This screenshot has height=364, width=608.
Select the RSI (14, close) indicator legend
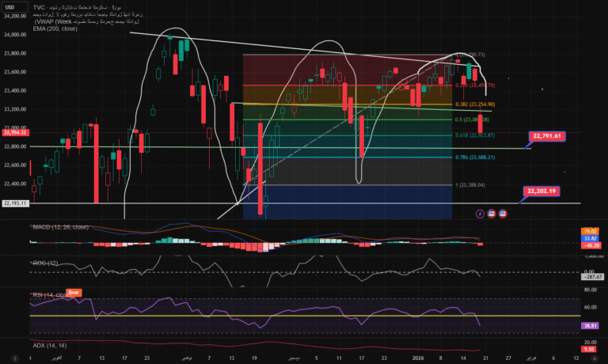tap(49, 294)
